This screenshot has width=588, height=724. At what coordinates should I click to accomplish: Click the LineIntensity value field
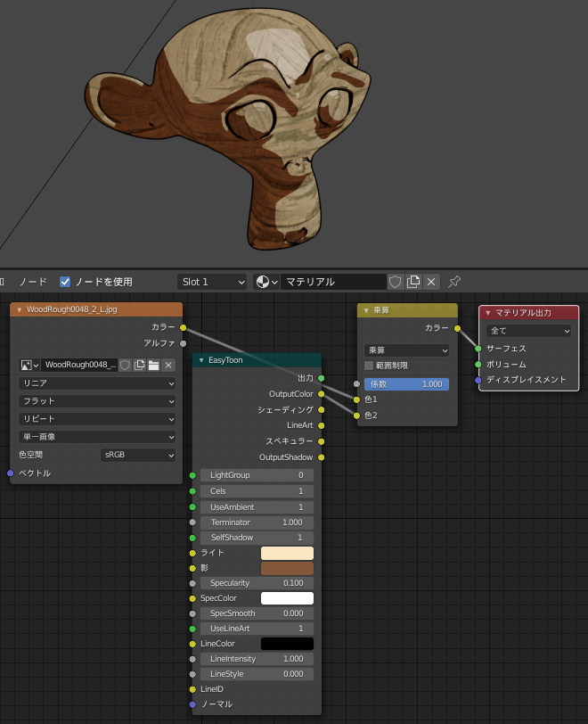point(257,659)
